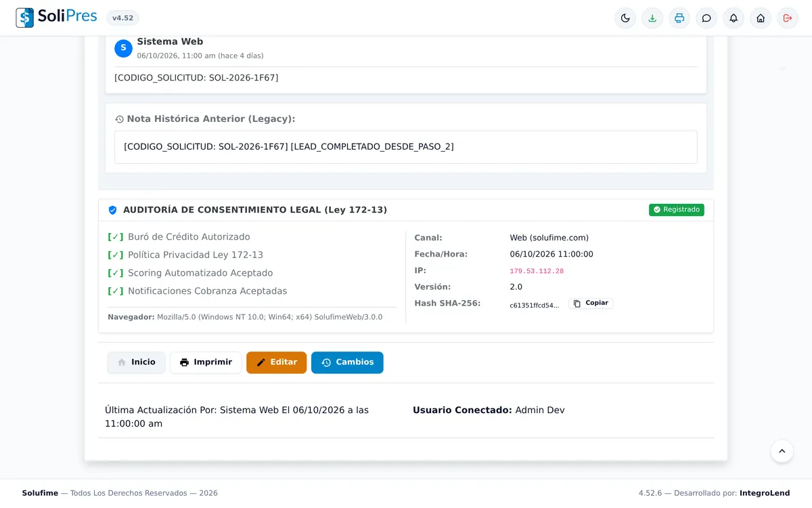This screenshot has width=812, height=508.
Task: Click the scroll-to-top arrow button
Action: [x=782, y=451]
